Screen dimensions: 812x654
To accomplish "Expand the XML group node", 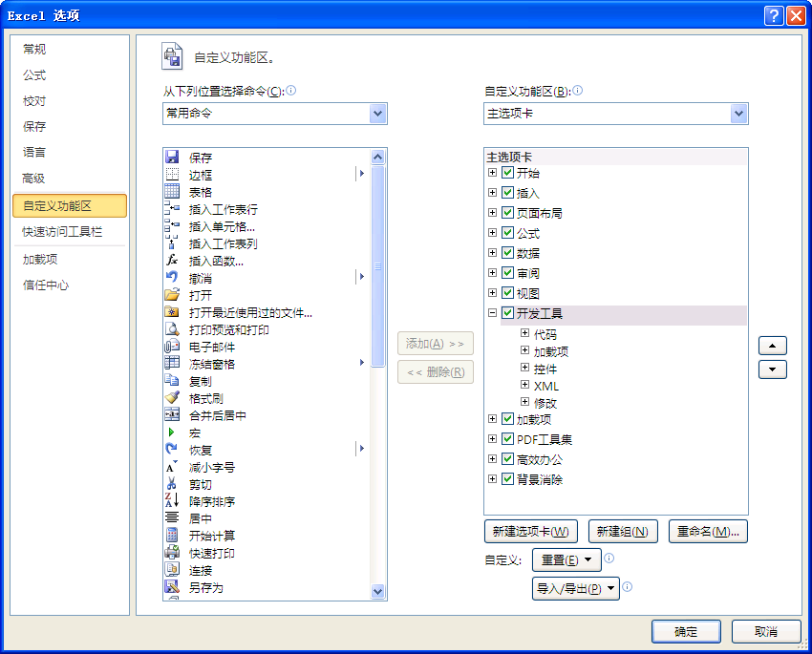I will pos(524,385).
